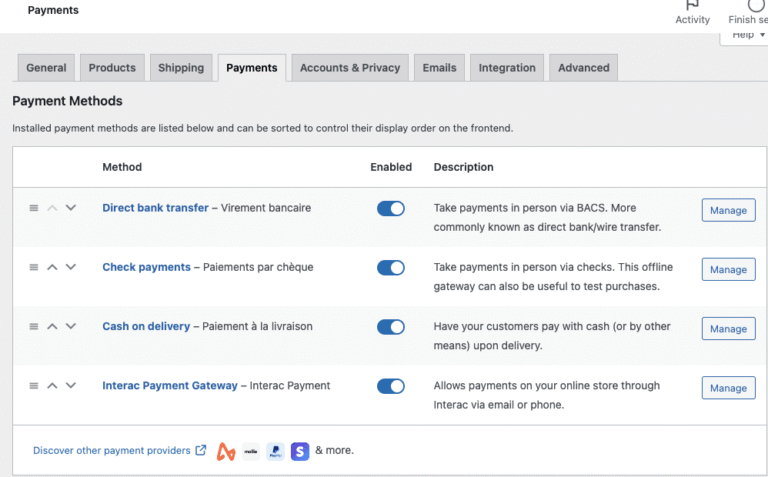Open the Direct bank transfer link

tap(155, 208)
